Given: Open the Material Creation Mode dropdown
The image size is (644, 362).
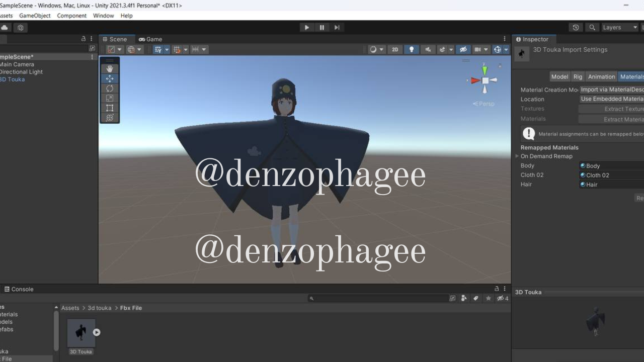Looking at the screenshot, I should point(611,89).
